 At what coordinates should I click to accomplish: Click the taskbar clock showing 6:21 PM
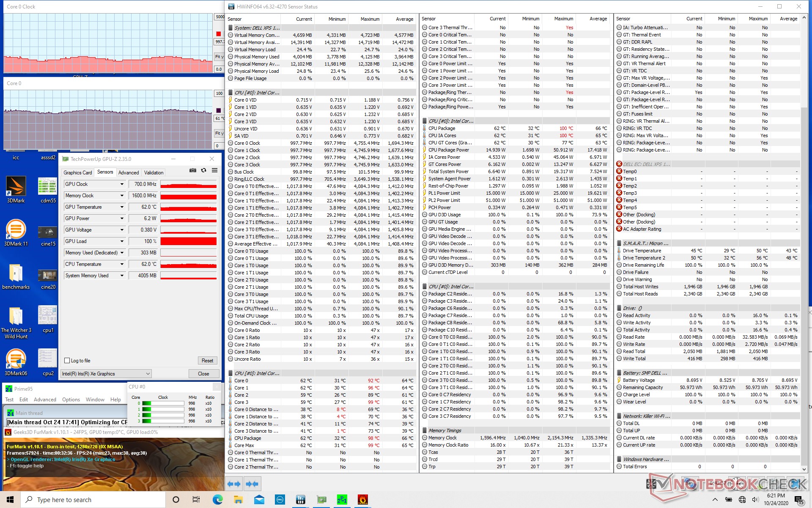[x=776, y=500]
